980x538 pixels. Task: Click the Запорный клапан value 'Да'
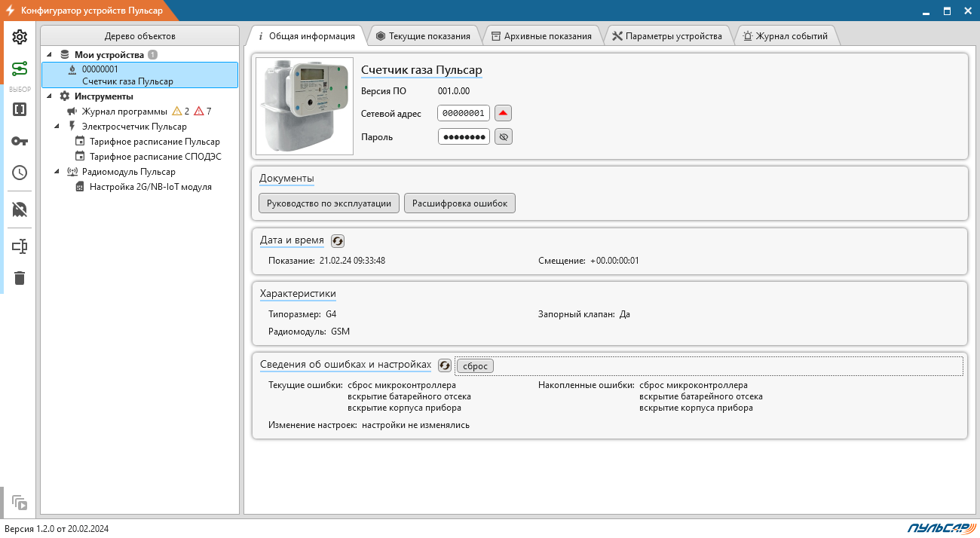point(625,314)
